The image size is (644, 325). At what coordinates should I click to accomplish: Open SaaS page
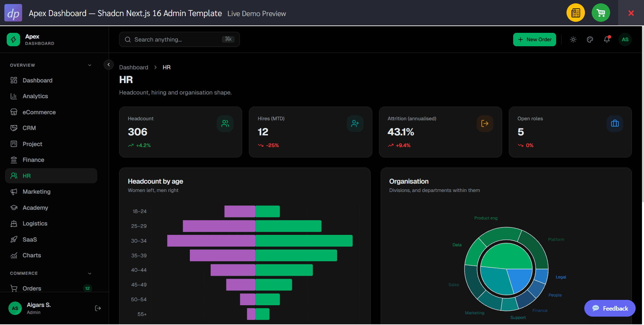[51, 240]
